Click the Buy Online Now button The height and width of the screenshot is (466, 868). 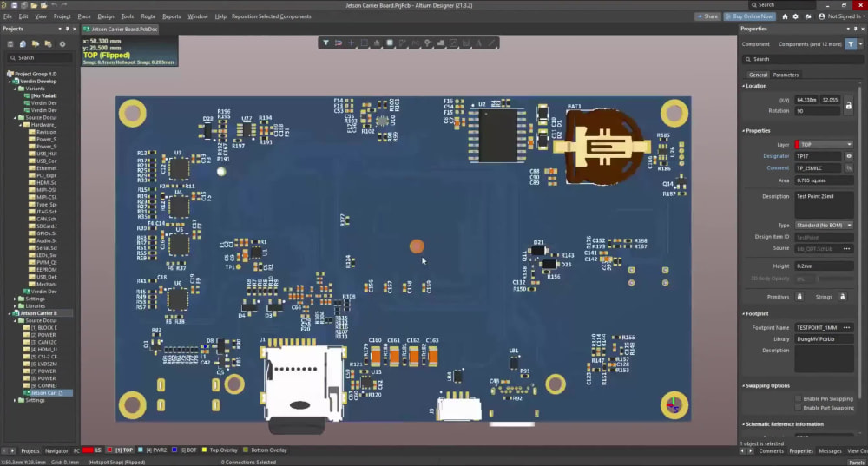(x=749, y=16)
